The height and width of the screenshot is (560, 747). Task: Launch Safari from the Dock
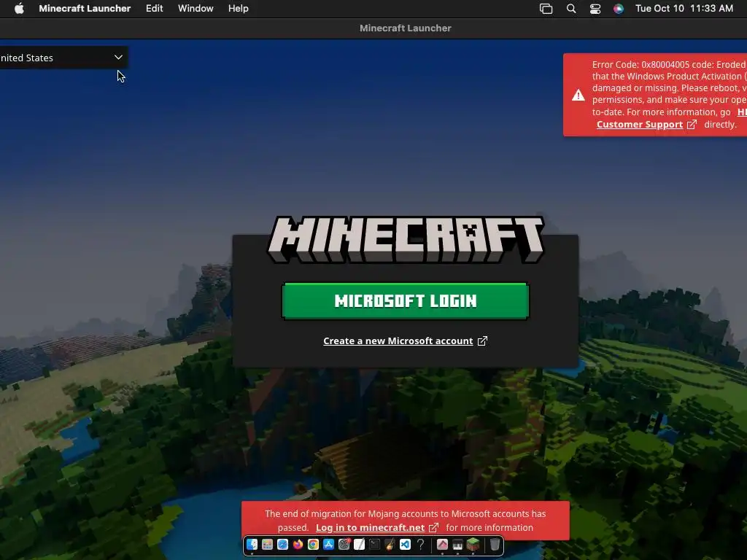click(282, 544)
